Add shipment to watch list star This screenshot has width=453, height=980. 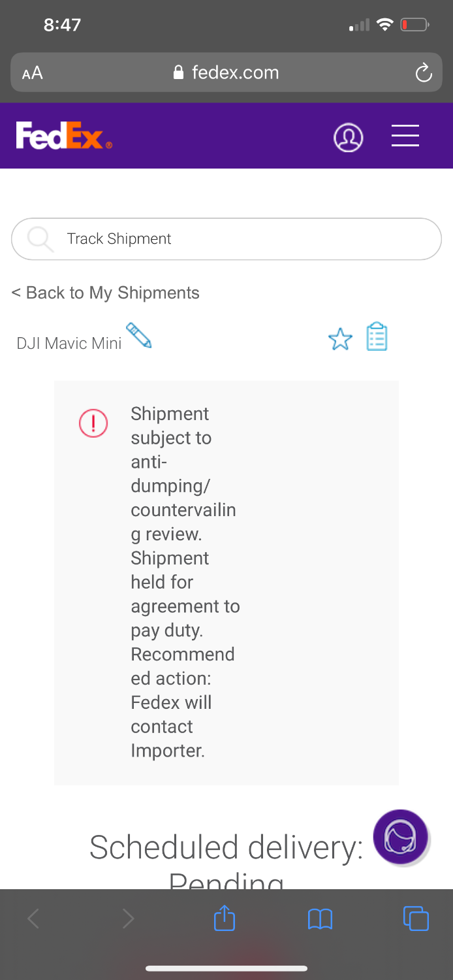[x=340, y=339]
